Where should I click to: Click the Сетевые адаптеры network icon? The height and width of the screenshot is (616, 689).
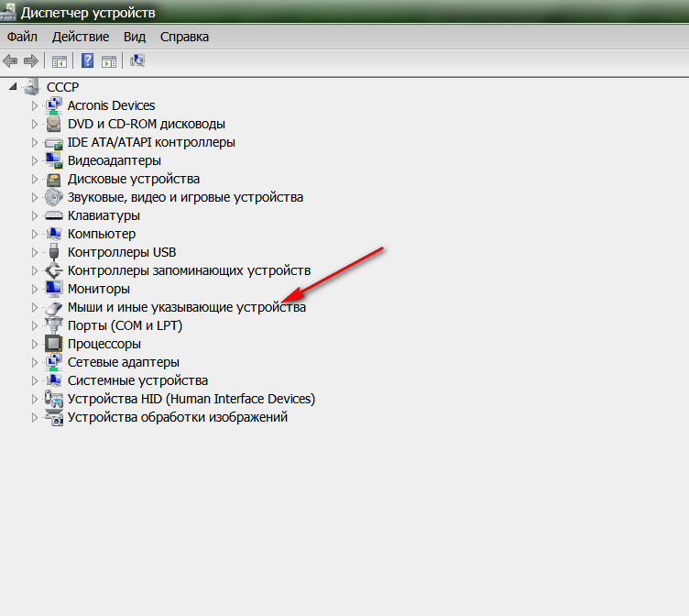click(x=54, y=362)
